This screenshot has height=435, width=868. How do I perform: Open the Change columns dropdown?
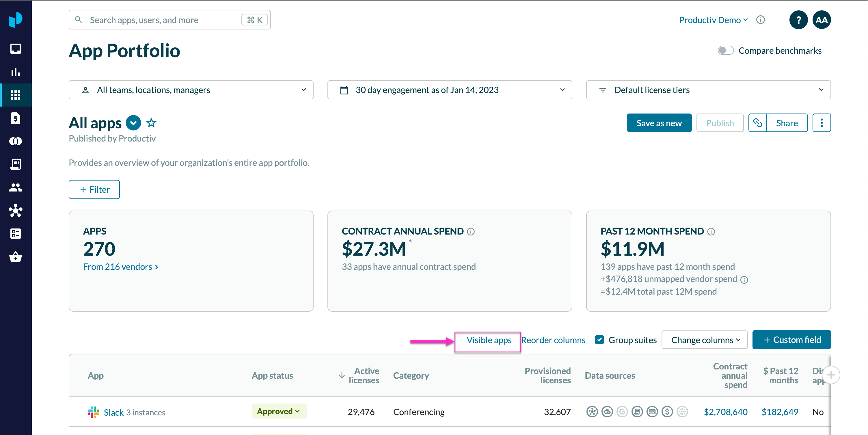click(x=704, y=340)
